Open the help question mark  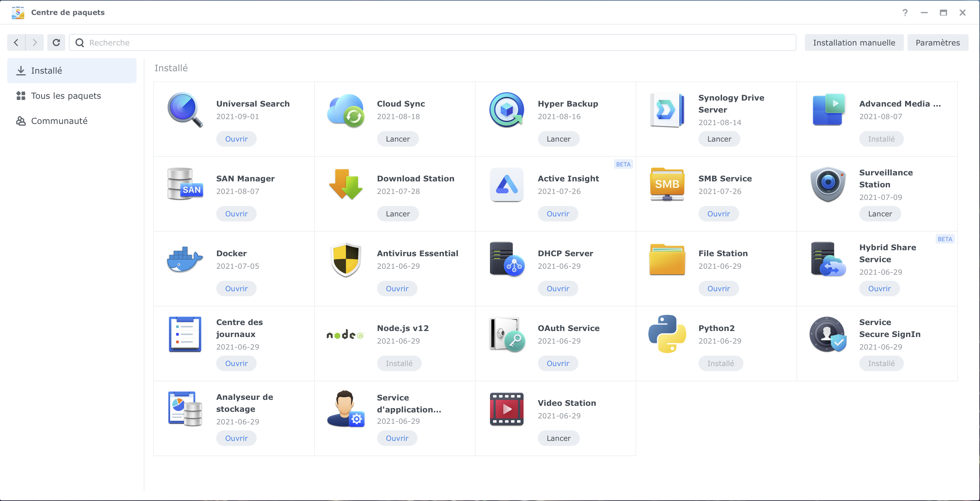905,13
